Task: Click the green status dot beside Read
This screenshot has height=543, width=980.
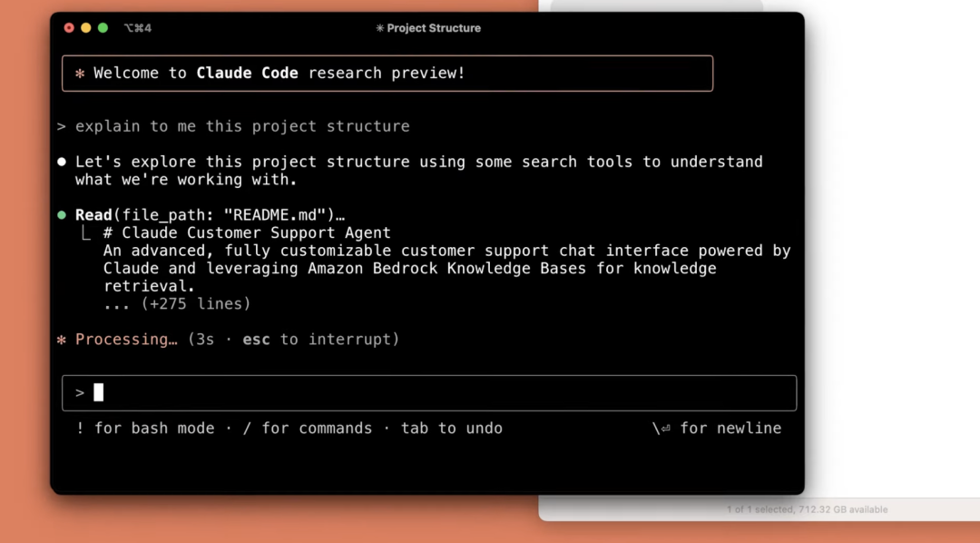Action: click(62, 215)
